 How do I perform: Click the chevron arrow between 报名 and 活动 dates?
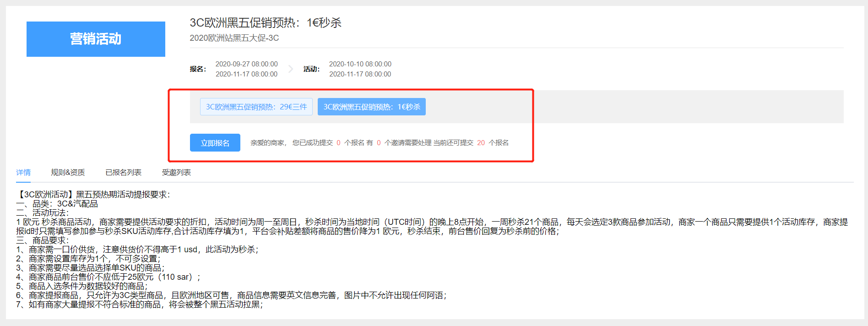tap(291, 69)
